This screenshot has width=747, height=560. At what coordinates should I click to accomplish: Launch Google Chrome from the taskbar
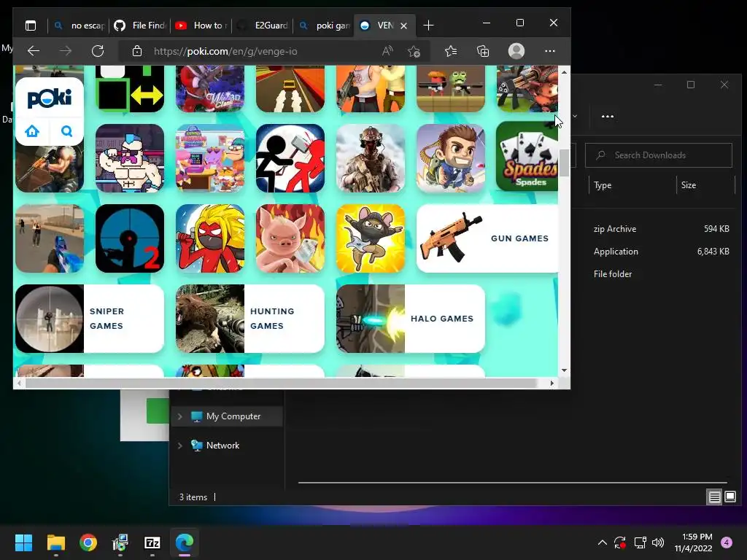click(88, 542)
